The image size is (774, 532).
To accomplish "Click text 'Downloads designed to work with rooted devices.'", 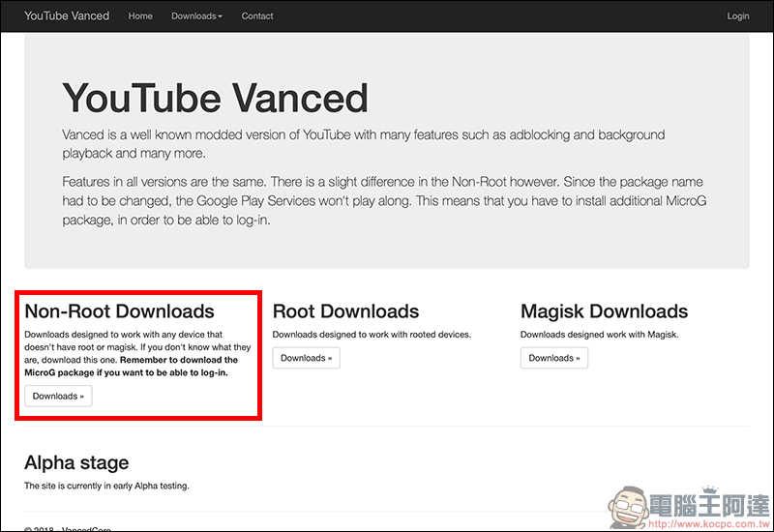I will pyautogui.click(x=372, y=335).
